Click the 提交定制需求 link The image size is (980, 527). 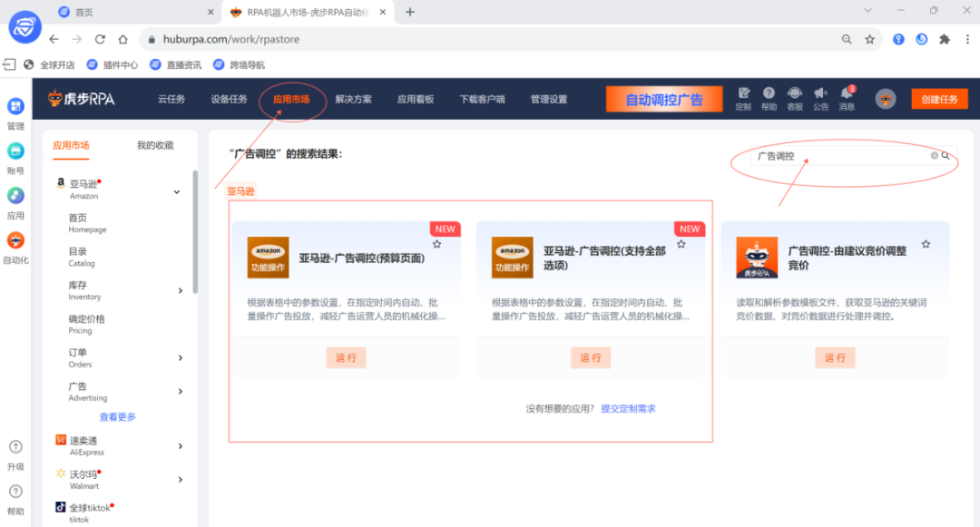[628, 408]
